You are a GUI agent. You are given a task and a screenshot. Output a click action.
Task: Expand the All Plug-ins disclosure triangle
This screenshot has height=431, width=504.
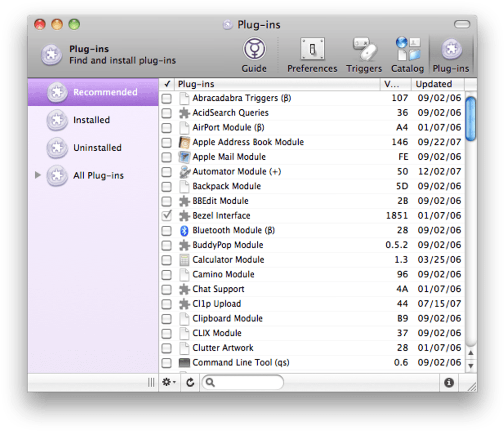click(x=37, y=175)
